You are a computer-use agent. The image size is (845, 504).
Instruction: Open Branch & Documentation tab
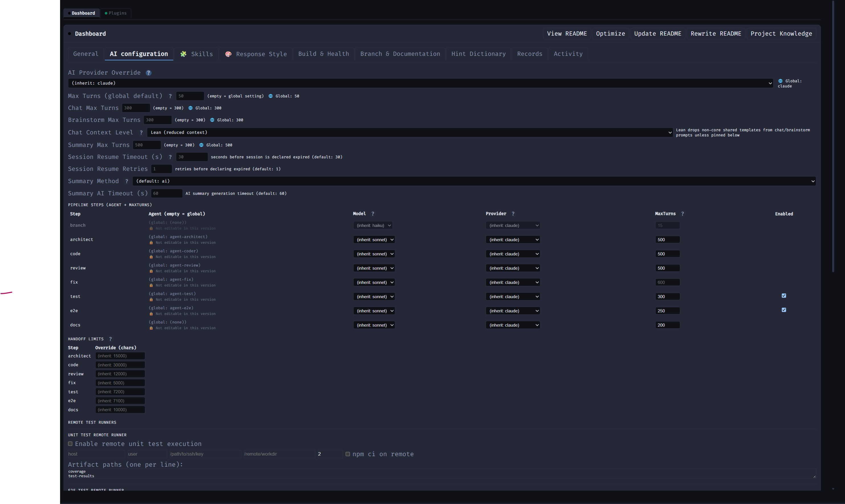[x=400, y=54]
